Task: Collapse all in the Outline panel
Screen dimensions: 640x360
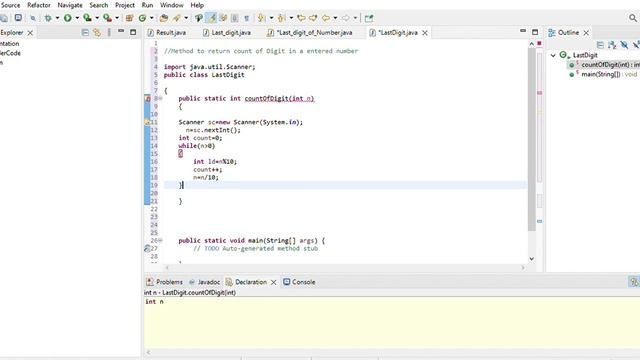Action: tap(600, 45)
